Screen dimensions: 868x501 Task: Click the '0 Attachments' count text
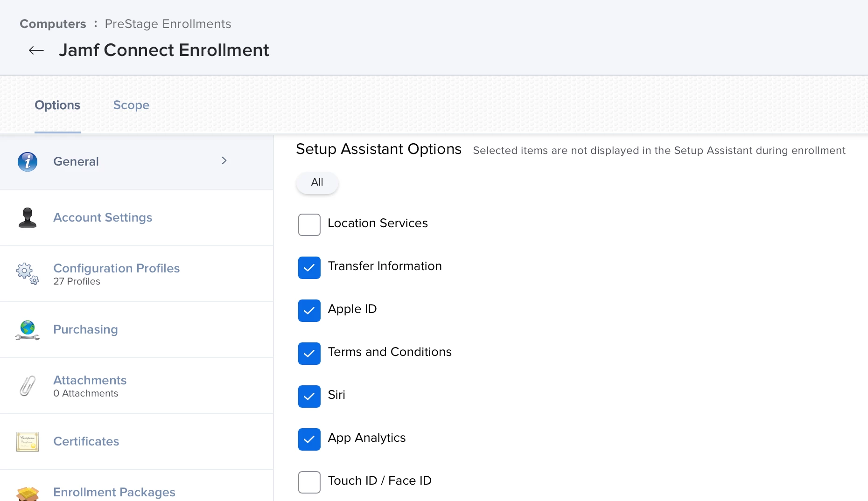tap(85, 393)
